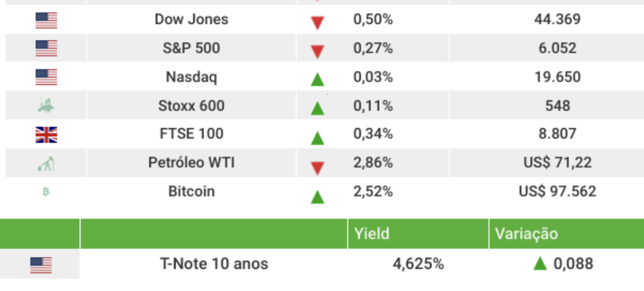
Task: Click the green up arrow for Bitcoin
Action: (317, 196)
